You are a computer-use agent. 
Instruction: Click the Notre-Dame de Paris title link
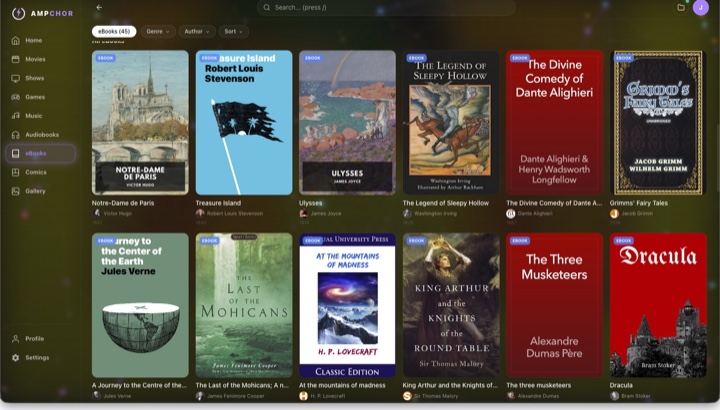[x=123, y=203]
